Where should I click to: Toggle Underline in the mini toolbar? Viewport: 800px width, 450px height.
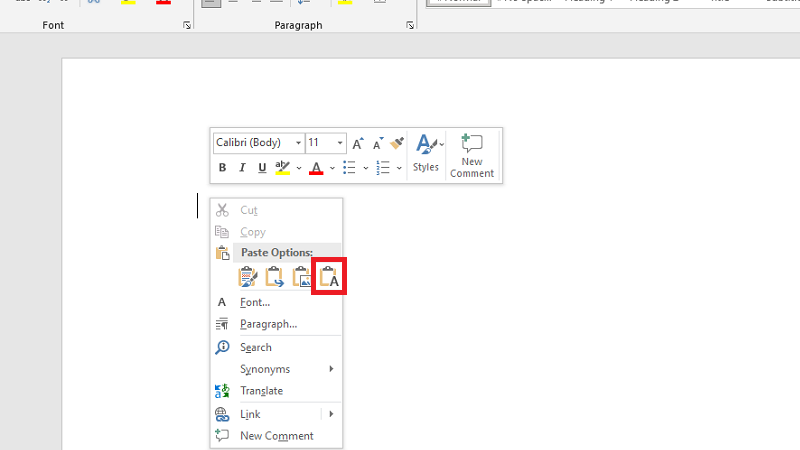(262, 168)
